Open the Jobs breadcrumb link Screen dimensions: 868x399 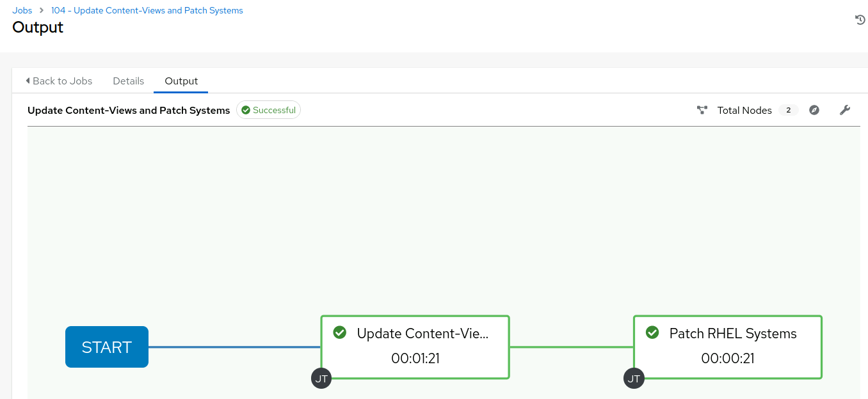pos(22,10)
